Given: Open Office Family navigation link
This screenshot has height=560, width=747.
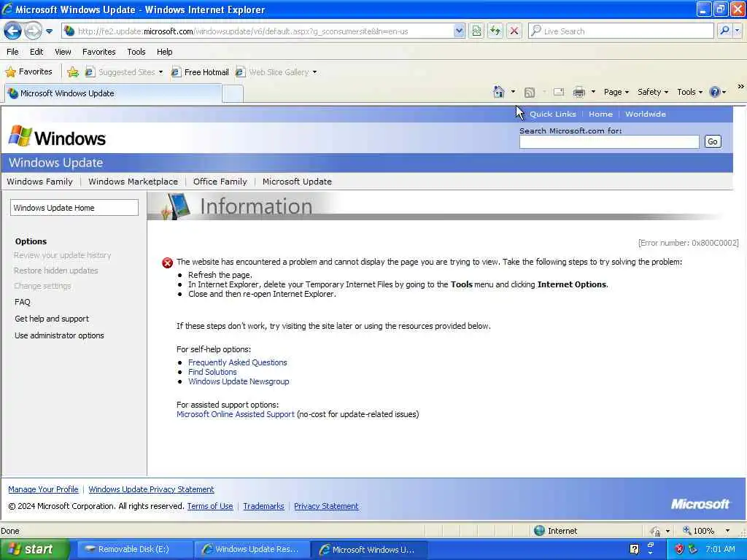Looking at the screenshot, I should 220,182.
